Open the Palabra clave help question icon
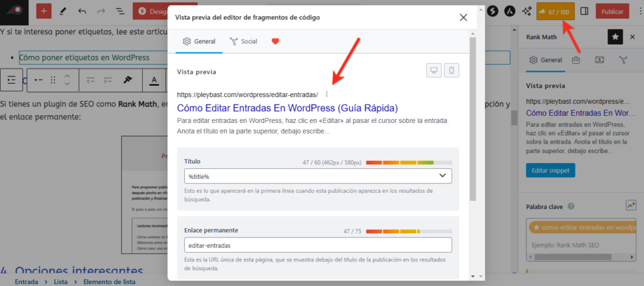Image resolution: width=644 pixels, height=286 pixels. [x=570, y=207]
